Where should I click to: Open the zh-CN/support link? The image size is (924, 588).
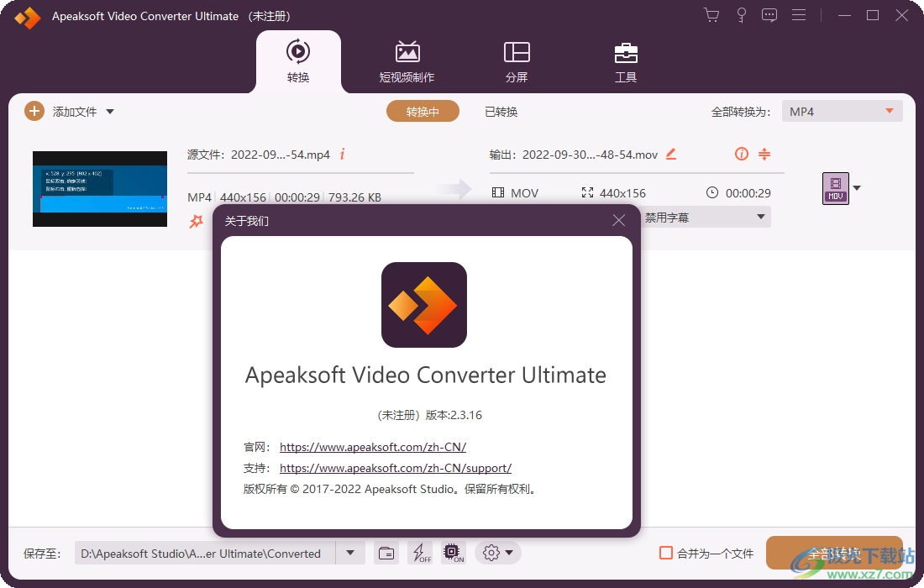pyautogui.click(x=396, y=469)
